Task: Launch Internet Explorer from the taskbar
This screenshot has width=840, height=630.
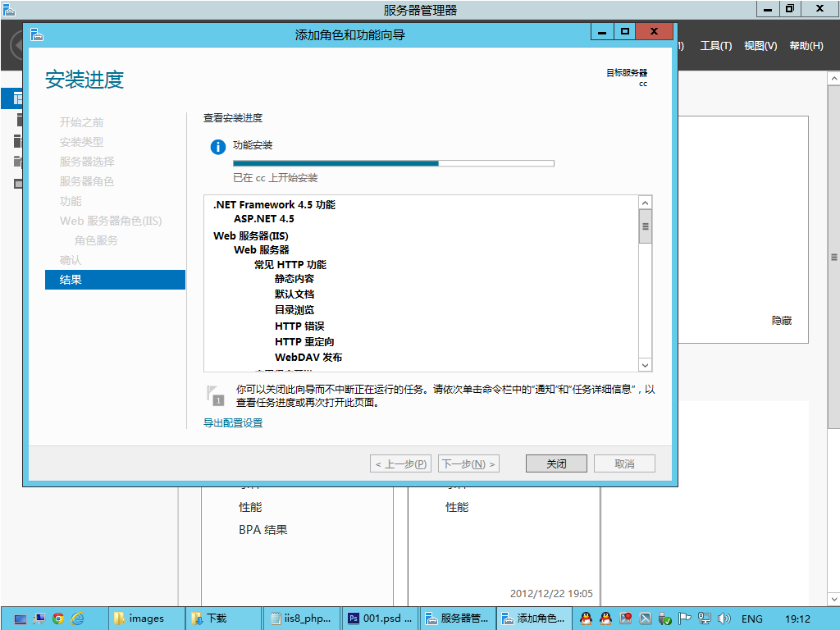Action: pyautogui.click(x=78, y=619)
